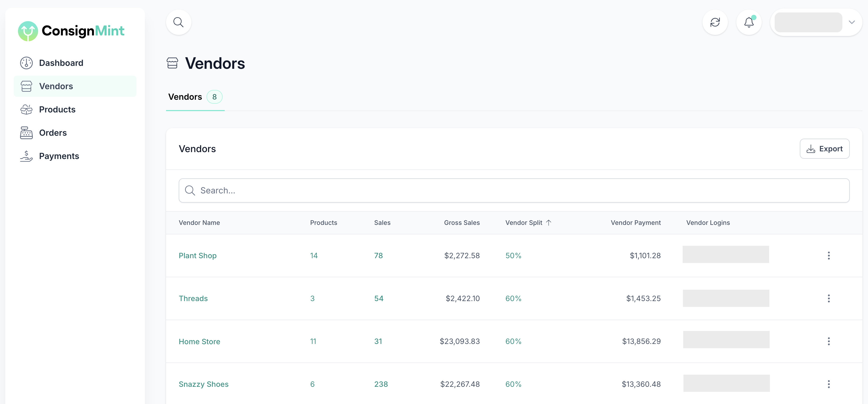
Task: Open the Orders page
Action: [53, 133]
